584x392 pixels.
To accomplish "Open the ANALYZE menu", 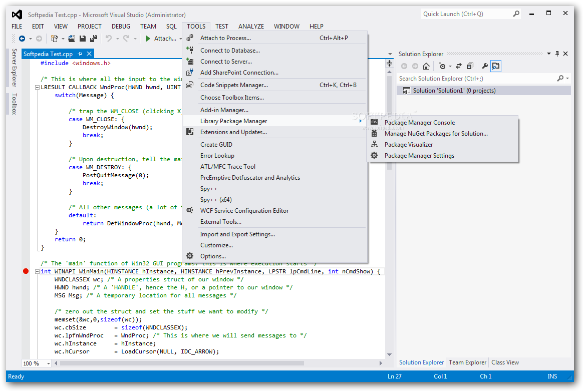I will [x=251, y=27].
